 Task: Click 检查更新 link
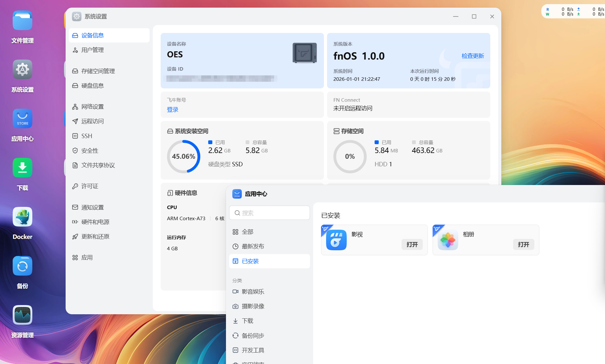[473, 56]
